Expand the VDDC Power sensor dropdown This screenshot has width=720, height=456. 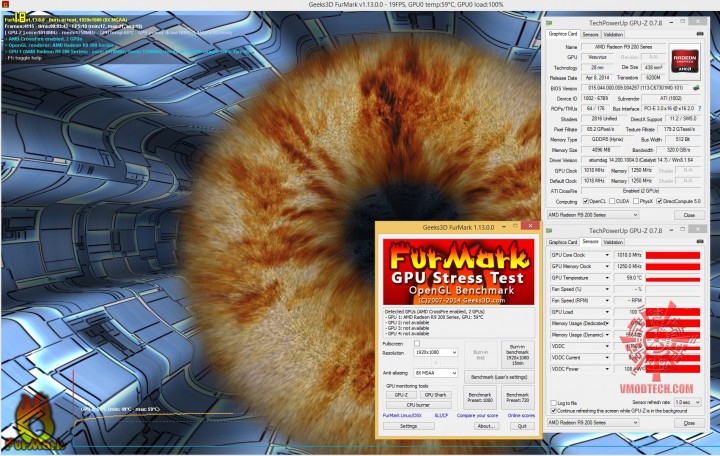(607, 369)
